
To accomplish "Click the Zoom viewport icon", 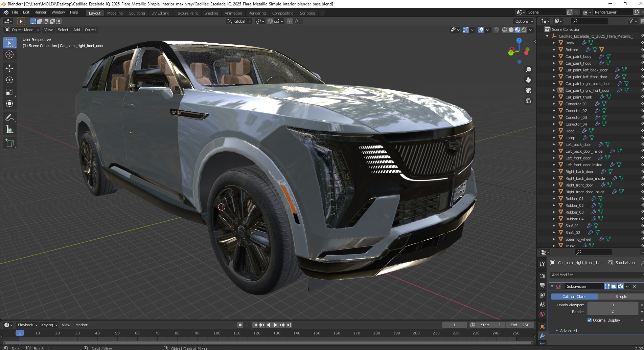I will click(528, 70).
